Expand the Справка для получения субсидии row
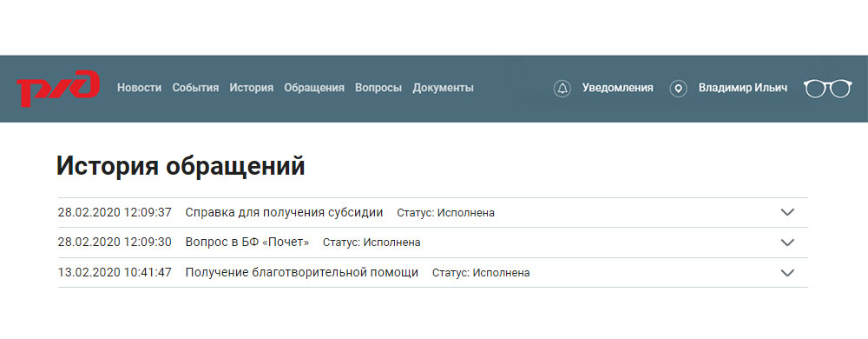868x339 pixels. [x=787, y=212]
